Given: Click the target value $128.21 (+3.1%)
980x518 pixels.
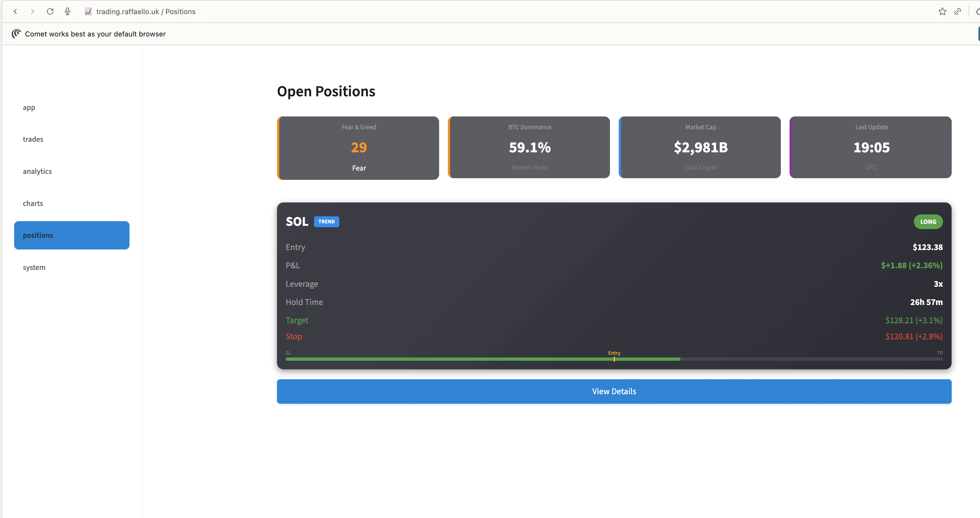Looking at the screenshot, I should pyautogui.click(x=914, y=320).
